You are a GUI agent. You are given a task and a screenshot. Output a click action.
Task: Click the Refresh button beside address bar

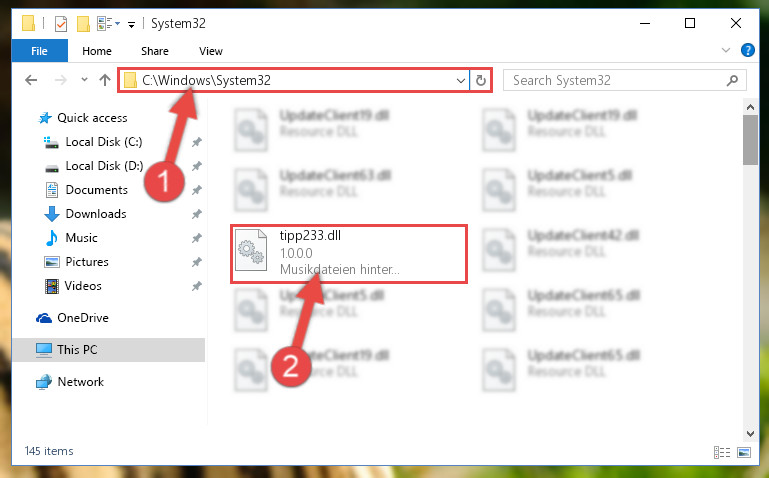click(481, 80)
